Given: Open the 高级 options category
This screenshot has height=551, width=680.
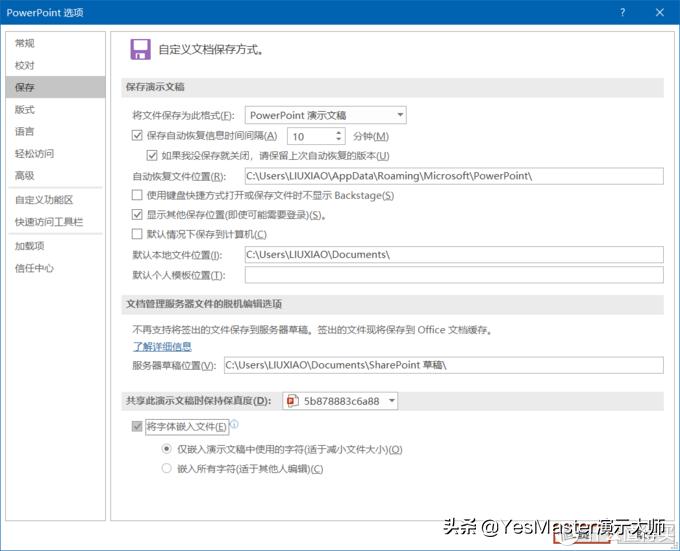Looking at the screenshot, I should point(56,176).
